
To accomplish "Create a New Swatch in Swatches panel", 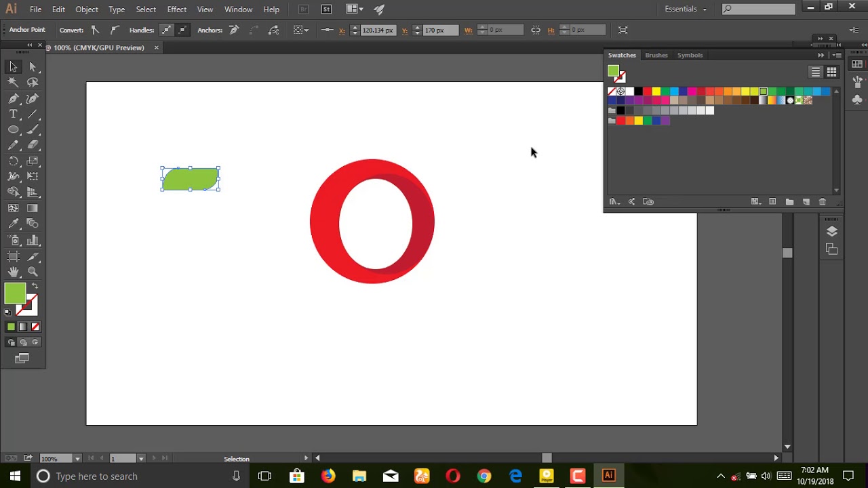I will coord(806,201).
